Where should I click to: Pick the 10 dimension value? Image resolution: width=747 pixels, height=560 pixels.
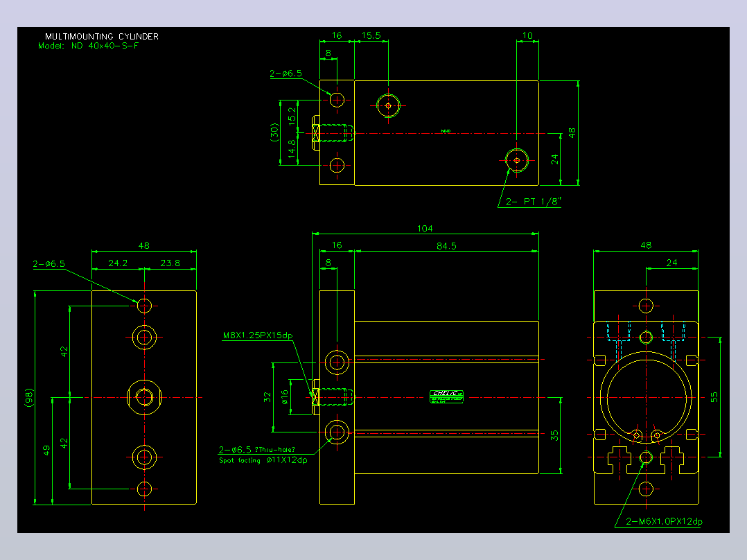click(x=527, y=35)
